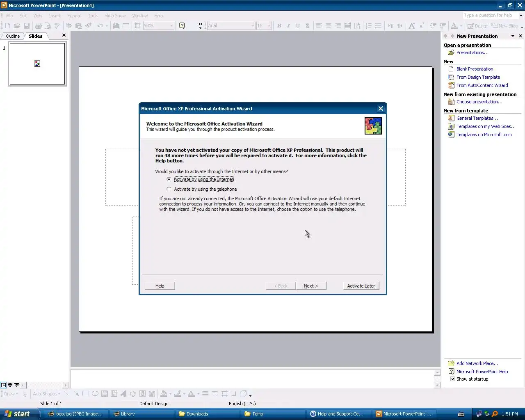Close the Activation Wizard dialog
This screenshot has height=420, width=525.
click(x=381, y=109)
